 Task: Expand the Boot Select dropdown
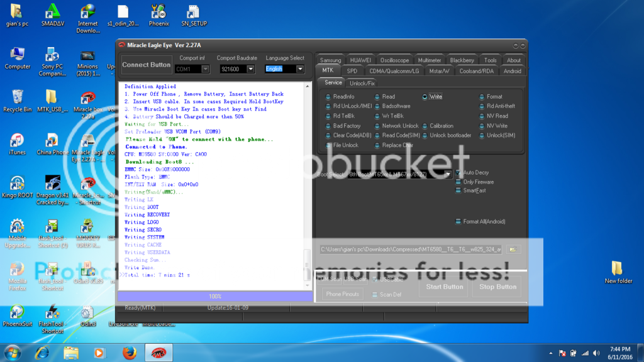(448, 174)
